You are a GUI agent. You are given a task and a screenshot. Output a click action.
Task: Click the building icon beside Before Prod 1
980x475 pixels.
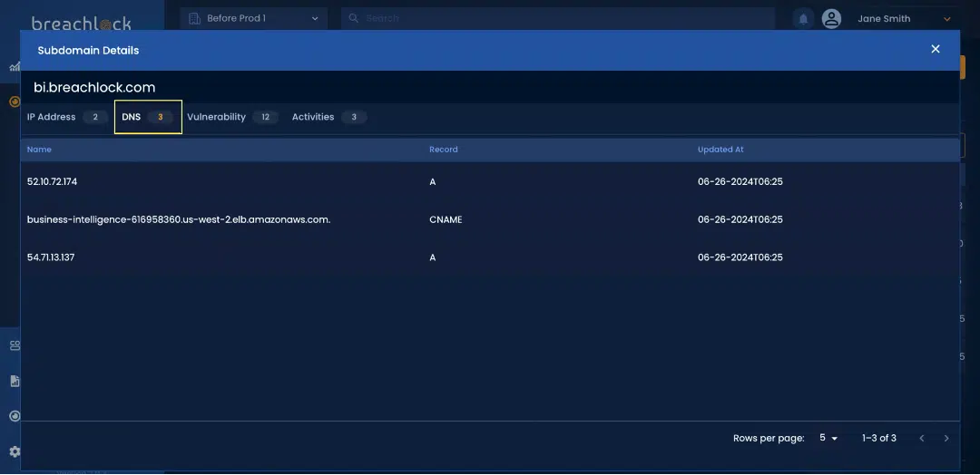[x=194, y=18]
